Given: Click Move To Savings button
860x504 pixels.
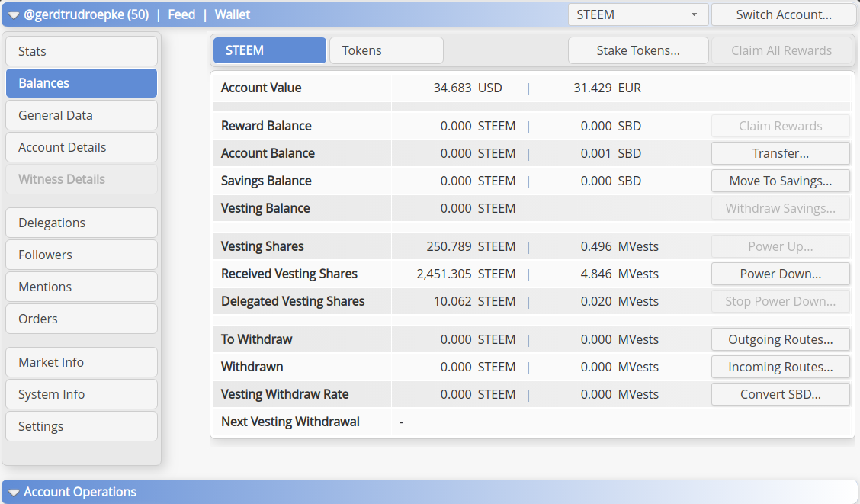Looking at the screenshot, I should [x=781, y=181].
